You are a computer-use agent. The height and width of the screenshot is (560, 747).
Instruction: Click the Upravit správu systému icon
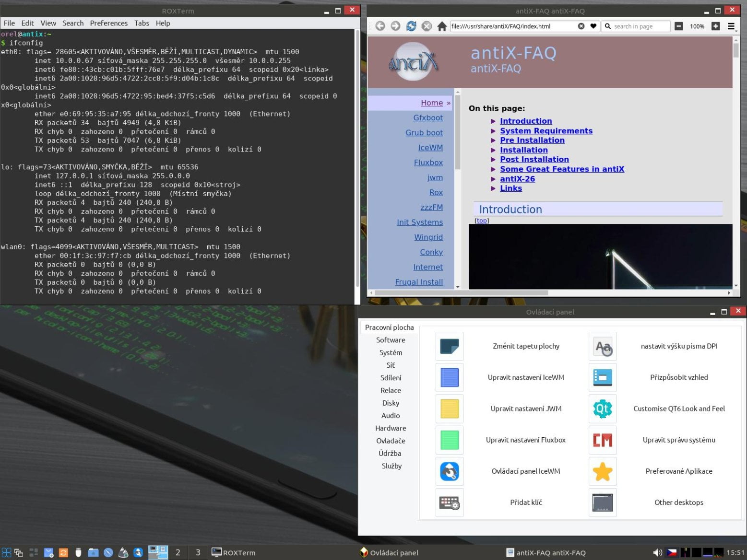tap(603, 440)
